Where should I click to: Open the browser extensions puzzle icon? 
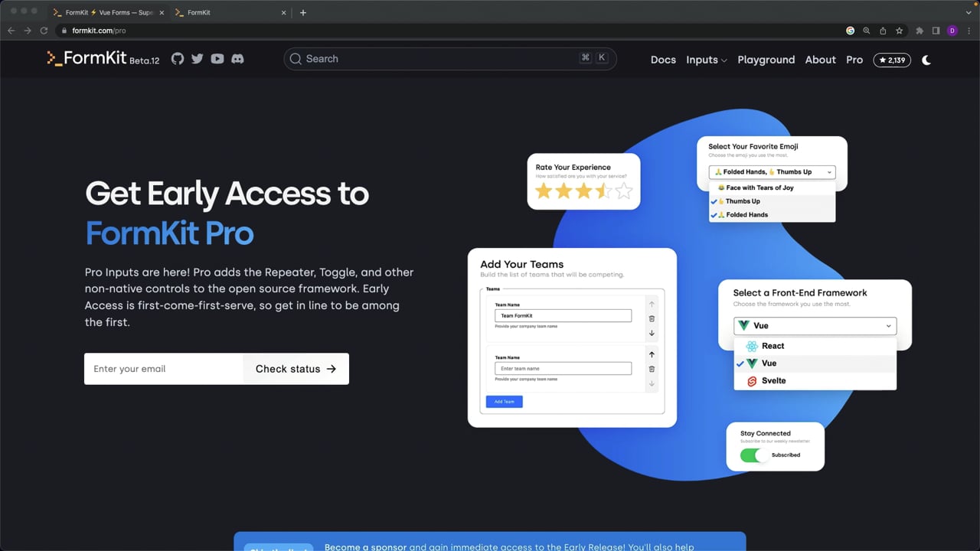coord(920,31)
